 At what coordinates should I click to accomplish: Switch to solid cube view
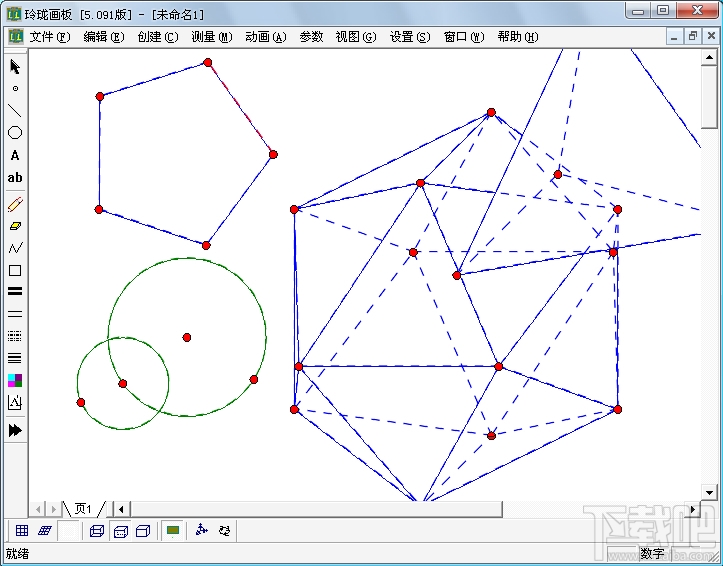click(143, 531)
